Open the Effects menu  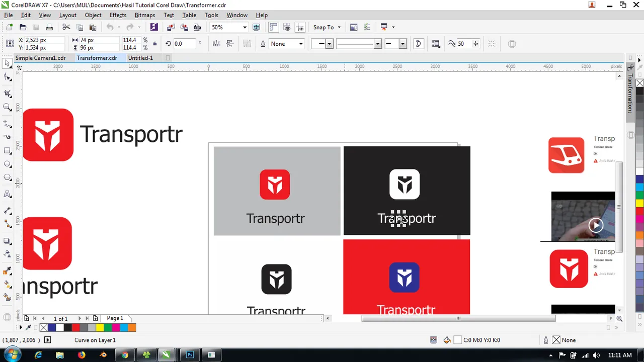pyautogui.click(x=118, y=15)
